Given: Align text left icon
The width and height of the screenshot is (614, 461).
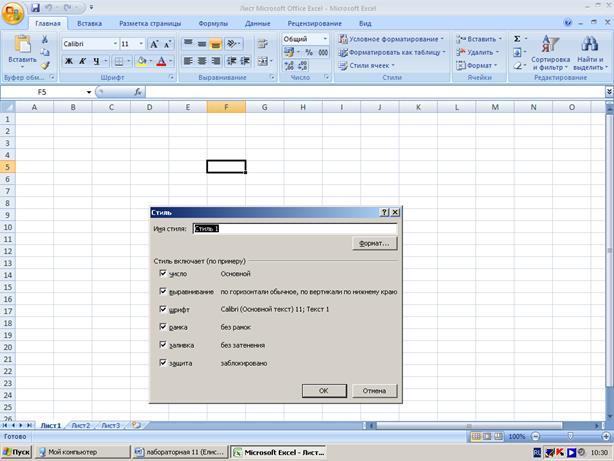Looking at the screenshot, I should (x=188, y=61).
